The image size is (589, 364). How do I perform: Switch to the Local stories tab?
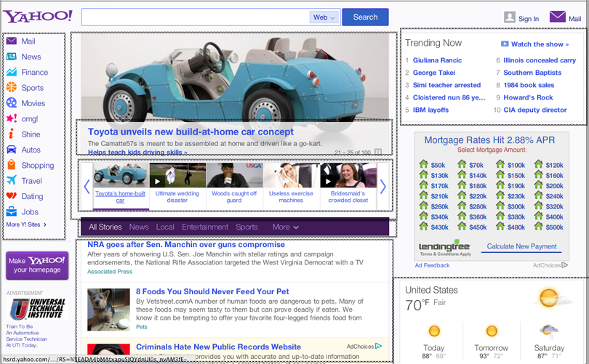pos(165,227)
